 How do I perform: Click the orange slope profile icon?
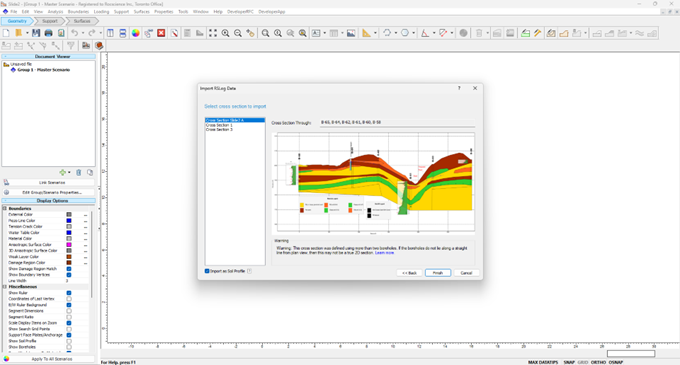coord(564,33)
